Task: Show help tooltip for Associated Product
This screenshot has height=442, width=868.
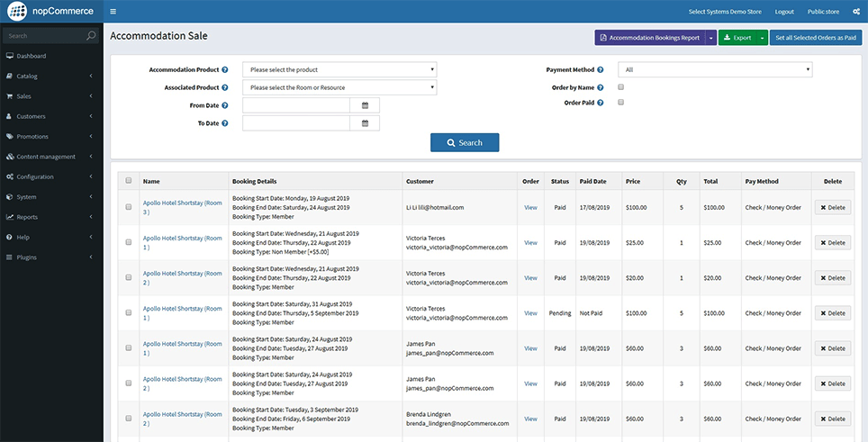Action: (225, 87)
